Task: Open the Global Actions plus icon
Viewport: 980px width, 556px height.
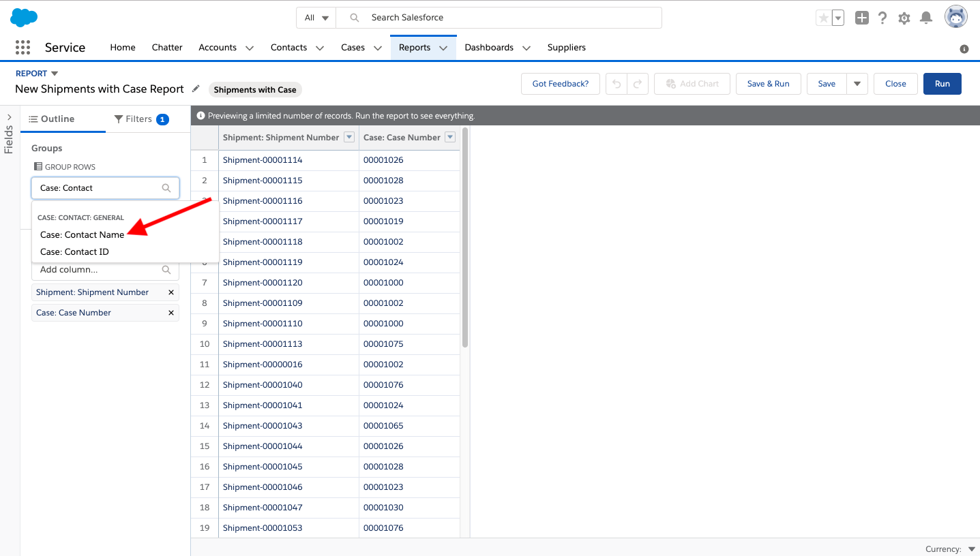Action: [862, 18]
